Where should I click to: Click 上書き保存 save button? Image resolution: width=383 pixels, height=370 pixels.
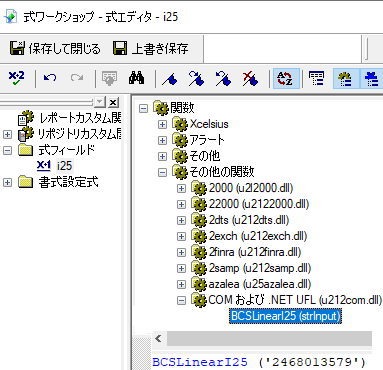click(x=151, y=49)
